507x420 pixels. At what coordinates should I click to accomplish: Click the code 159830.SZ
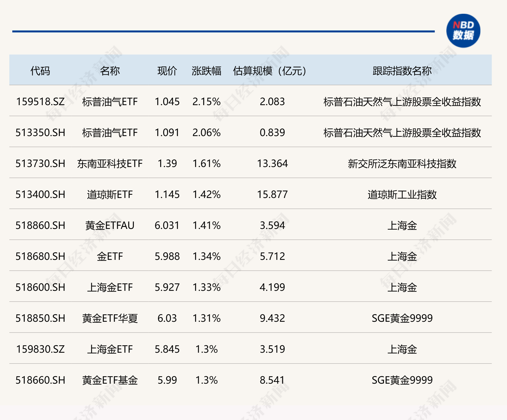click(40, 349)
